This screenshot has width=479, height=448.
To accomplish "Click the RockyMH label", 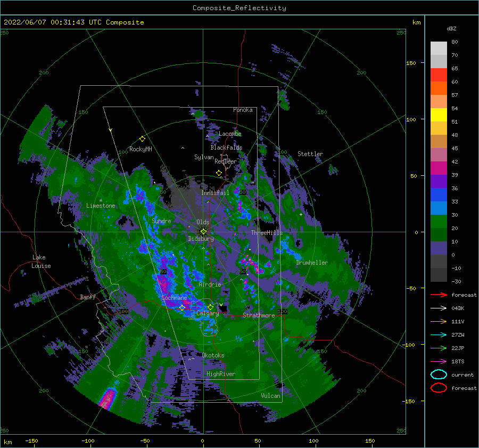I will pos(141,149).
